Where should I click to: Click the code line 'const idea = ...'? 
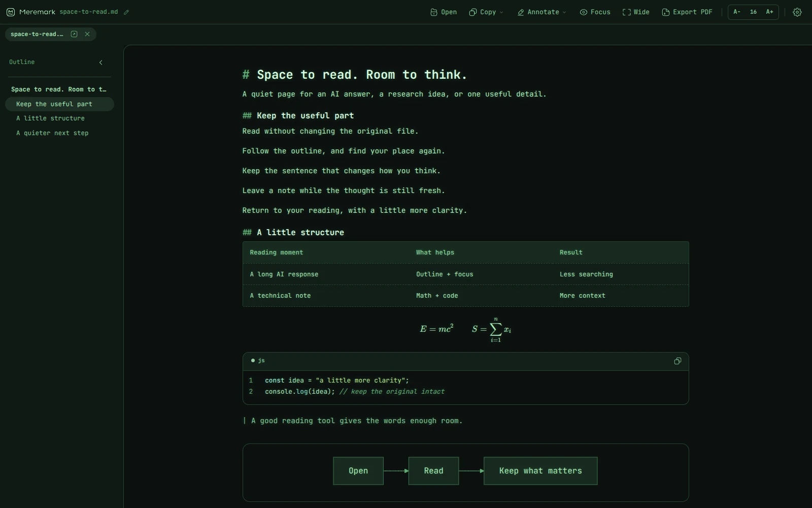click(x=337, y=380)
